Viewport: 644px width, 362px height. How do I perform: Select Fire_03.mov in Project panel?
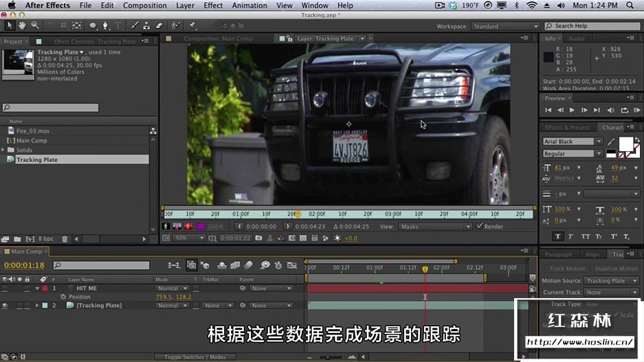click(x=33, y=131)
